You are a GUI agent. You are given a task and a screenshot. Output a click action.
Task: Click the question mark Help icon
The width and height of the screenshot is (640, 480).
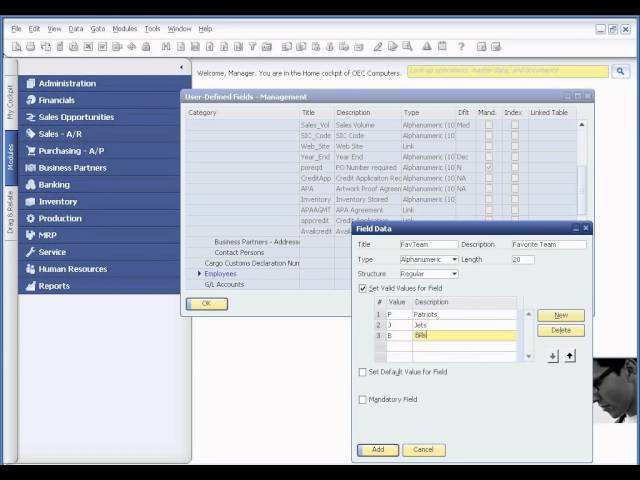pyautogui.click(x=461, y=47)
